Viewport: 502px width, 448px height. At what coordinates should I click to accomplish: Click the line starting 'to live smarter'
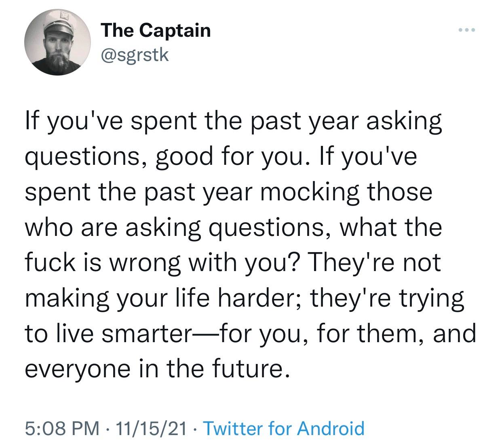[251, 332]
